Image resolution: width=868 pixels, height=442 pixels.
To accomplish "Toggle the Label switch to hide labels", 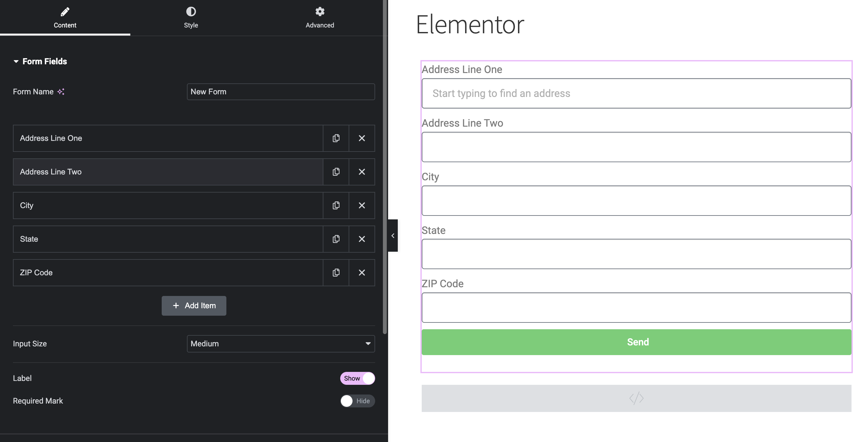I will coord(357,378).
